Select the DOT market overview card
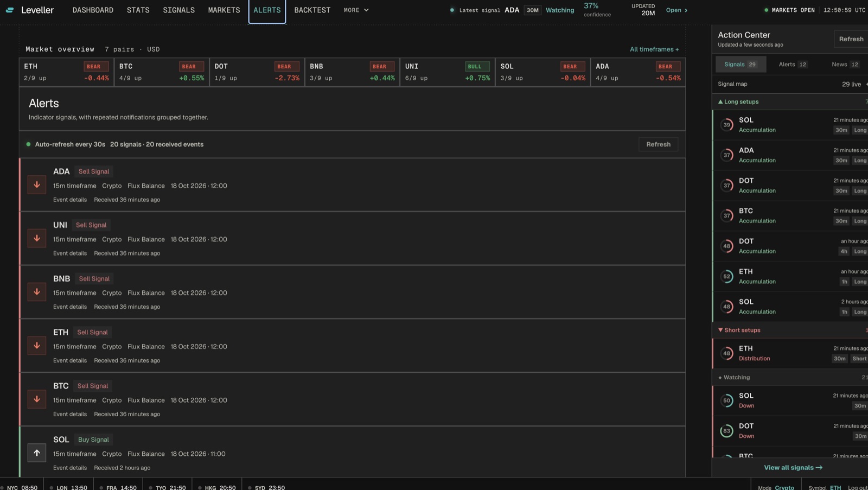Image resolution: width=868 pixels, height=490 pixels. pos(257,72)
